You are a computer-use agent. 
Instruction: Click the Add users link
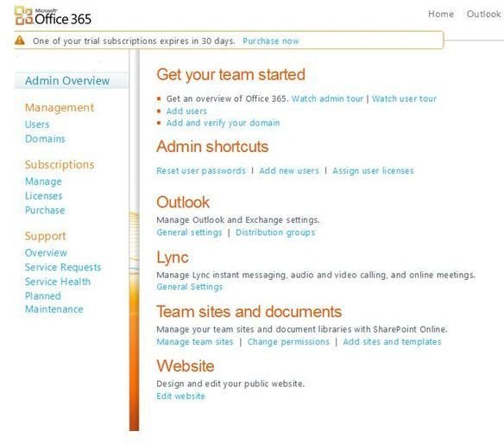186,111
